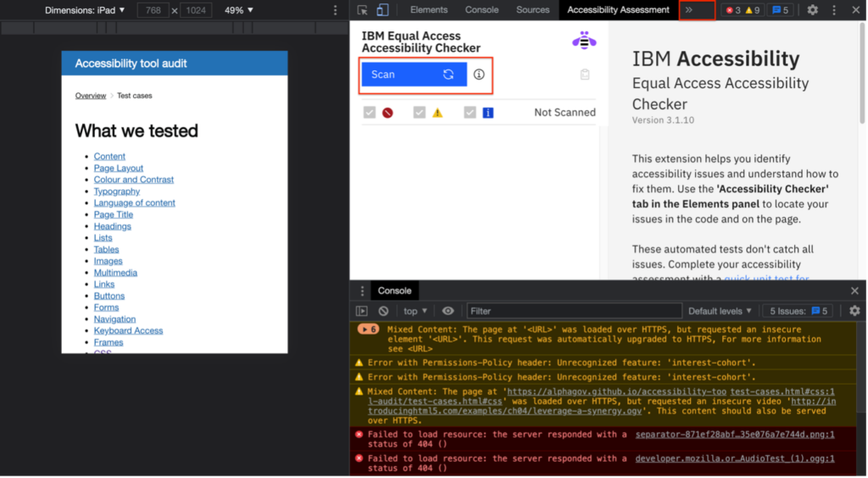Clear console using the circle-slash icon
The width and height of the screenshot is (868, 478).
coord(383,312)
